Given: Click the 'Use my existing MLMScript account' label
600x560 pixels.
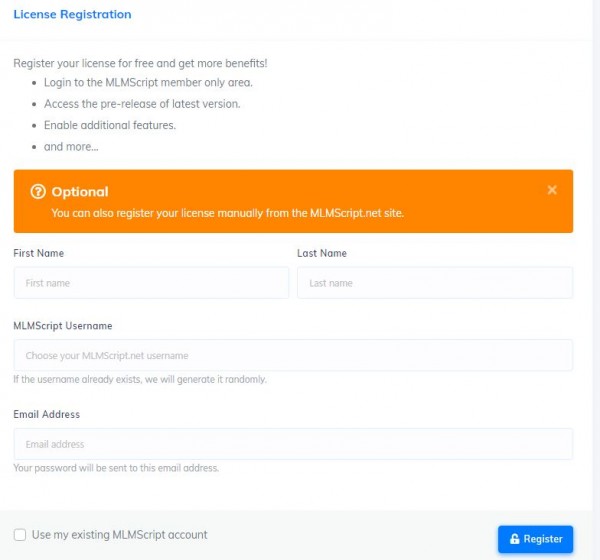Looking at the screenshot, I should tap(119, 534).
